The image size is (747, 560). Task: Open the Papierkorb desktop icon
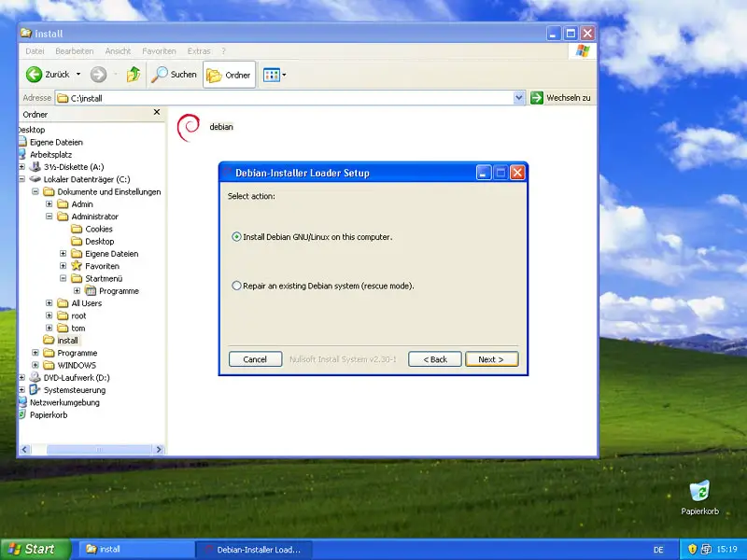(698, 493)
